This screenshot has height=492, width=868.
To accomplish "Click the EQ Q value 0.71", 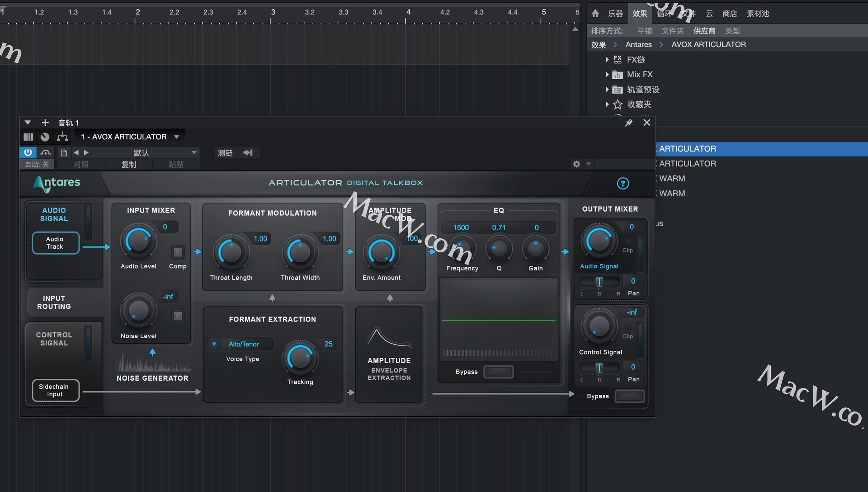I will point(499,227).
